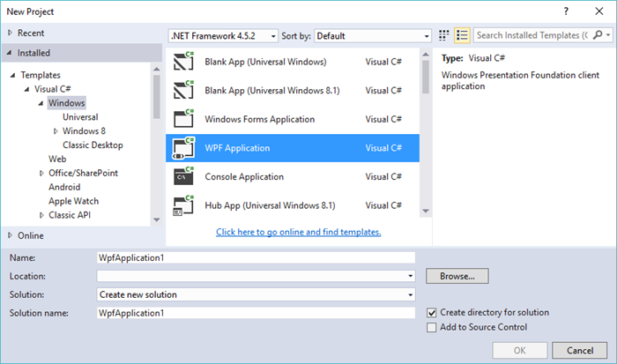Screen dimensions: 617x364
Task: Expand the Recent section
Action: [x=10, y=33]
